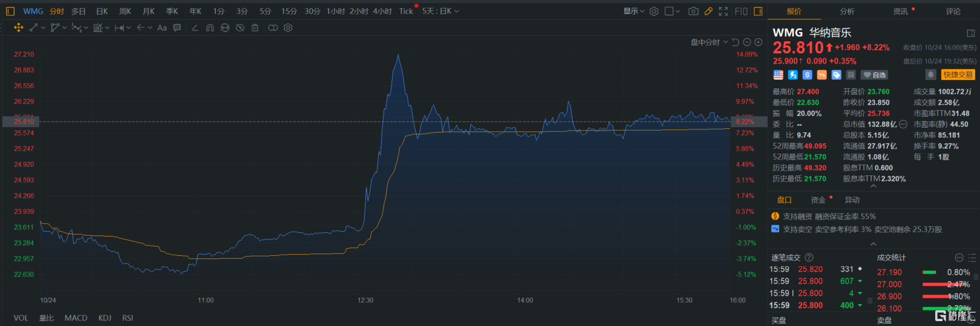Click the blue lightning badge icon
980x326 pixels.
tap(793, 75)
